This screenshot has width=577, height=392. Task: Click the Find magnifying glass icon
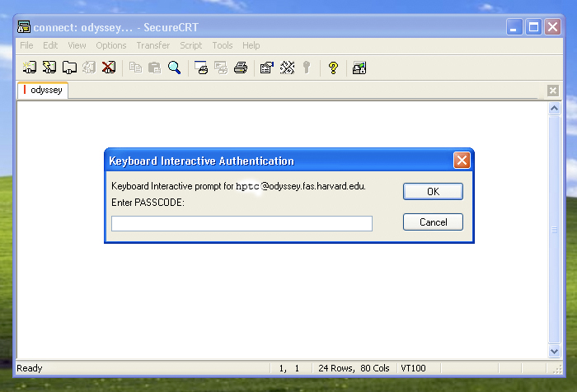coord(174,68)
